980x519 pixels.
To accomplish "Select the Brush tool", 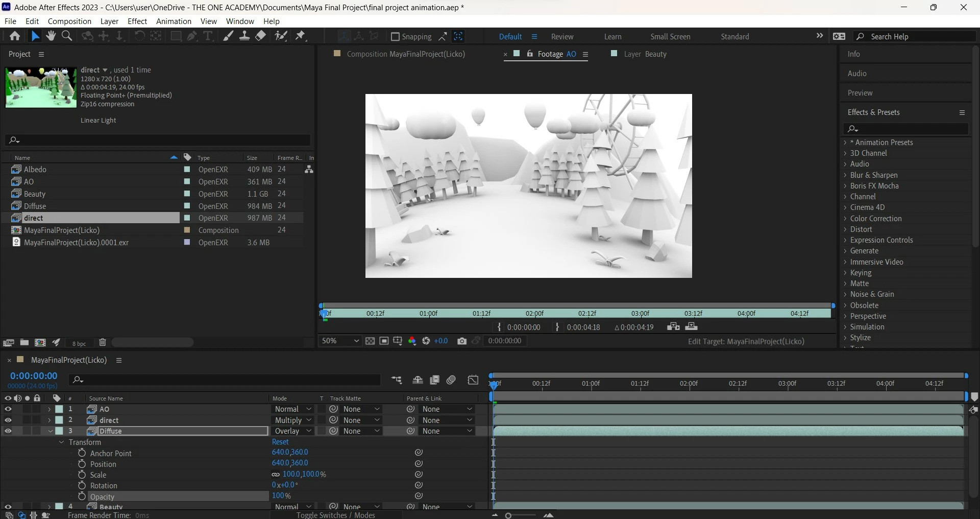I will coord(228,36).
